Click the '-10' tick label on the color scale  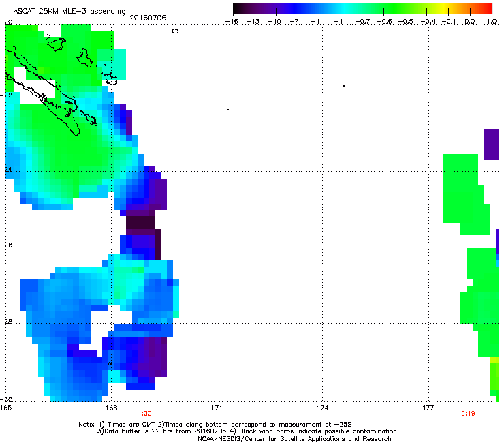[x=274, y=22]
